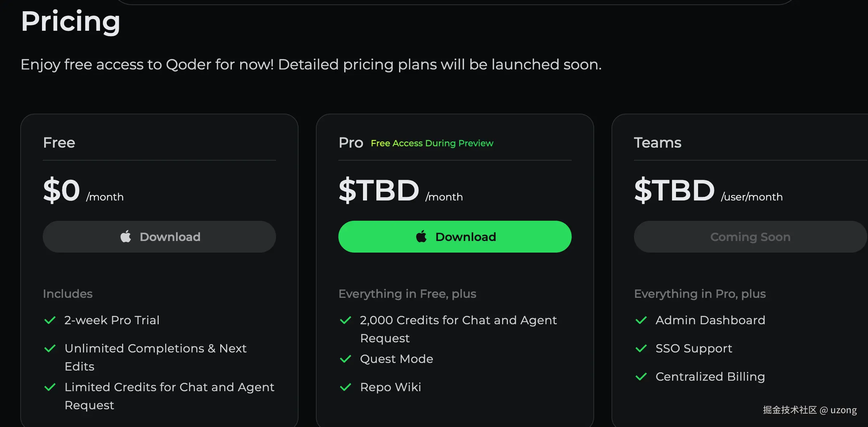Click checkmark beside Centralized Billing
Image resolution: width=868 pixels, height=427 pixels.
pos(641,377)
